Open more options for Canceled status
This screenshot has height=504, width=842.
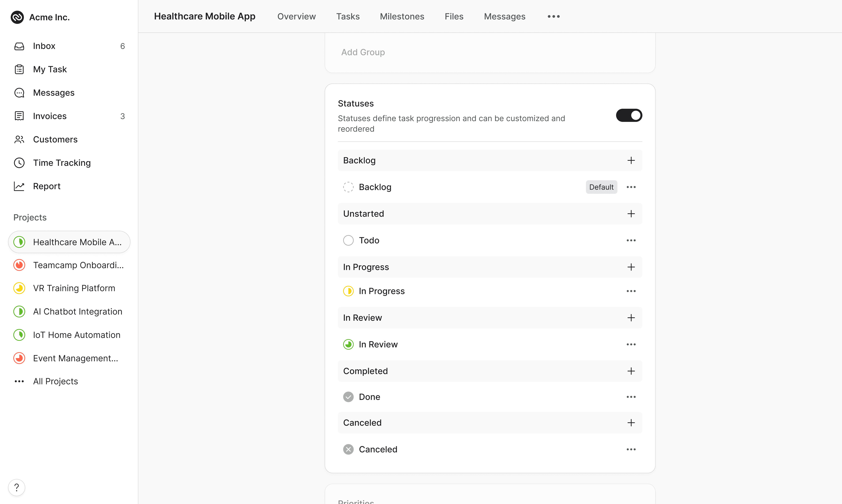[x=631, y=449]
